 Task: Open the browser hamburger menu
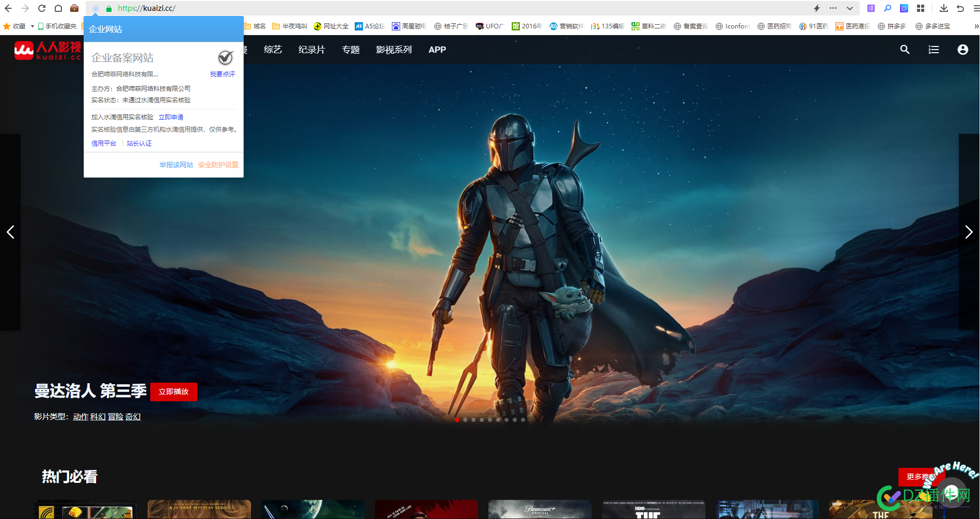tap(976, 8)
